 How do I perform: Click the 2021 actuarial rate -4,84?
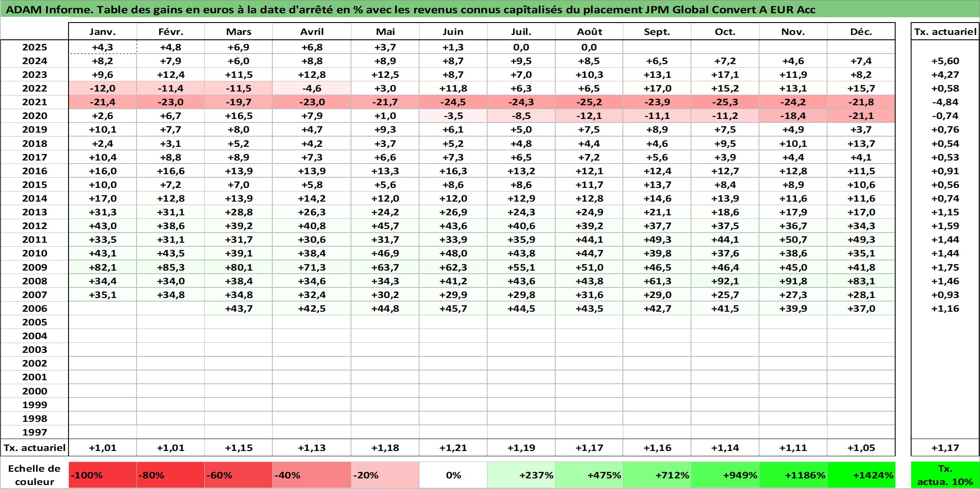[945, 102]
